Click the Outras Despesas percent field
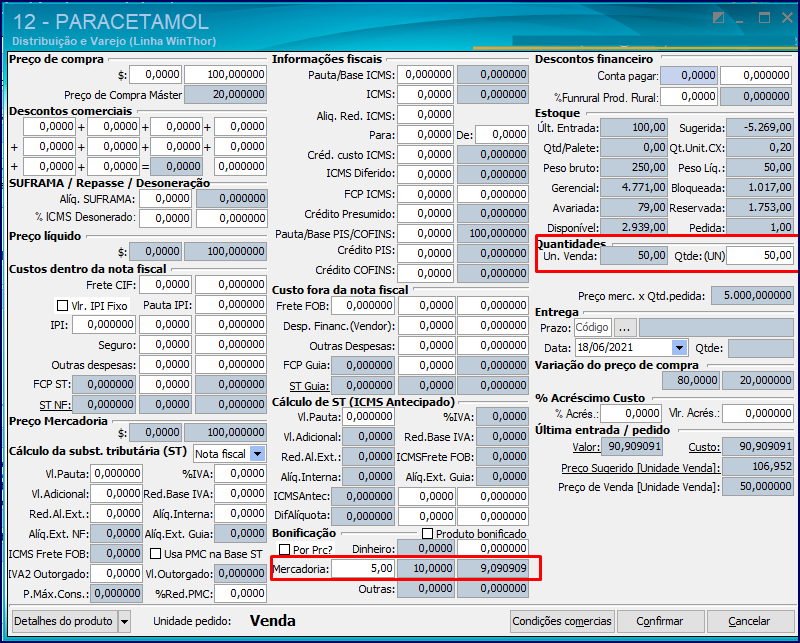 click(427, 345)
